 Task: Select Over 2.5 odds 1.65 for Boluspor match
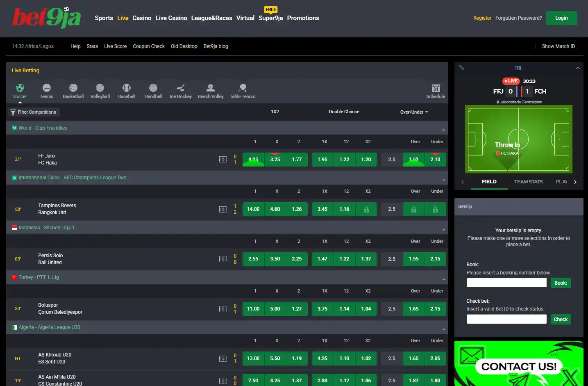(x=413, y=309)
